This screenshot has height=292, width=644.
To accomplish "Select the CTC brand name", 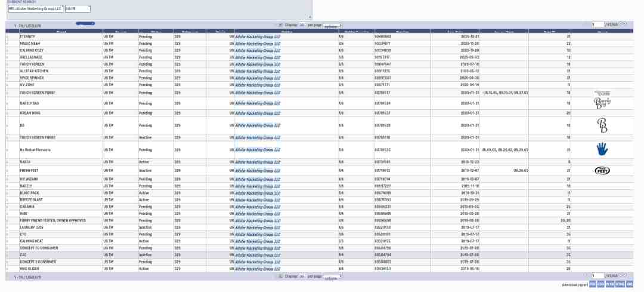I will 23,235.
